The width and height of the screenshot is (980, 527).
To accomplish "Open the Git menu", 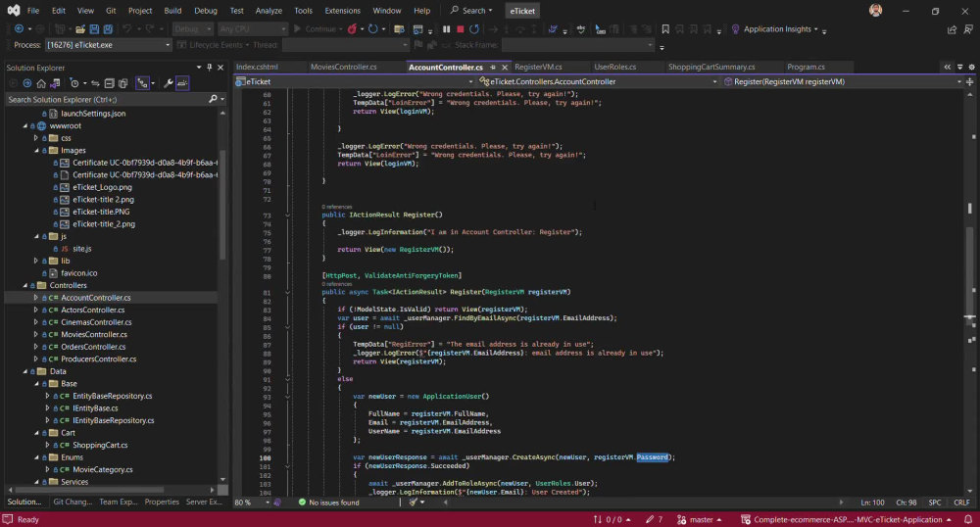I will tap(111, 11).
